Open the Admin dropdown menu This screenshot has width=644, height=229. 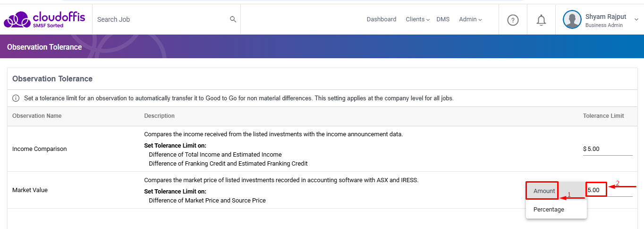tap(470, 19)
